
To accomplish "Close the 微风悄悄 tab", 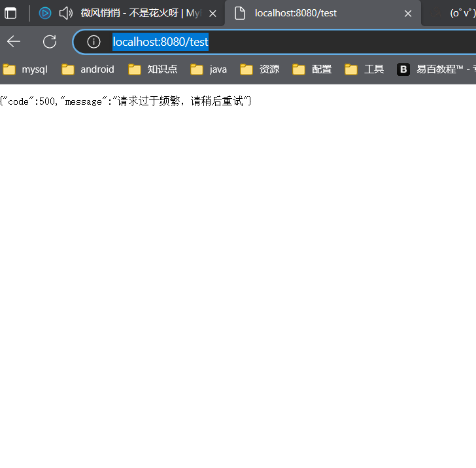I will pos(212,13).
